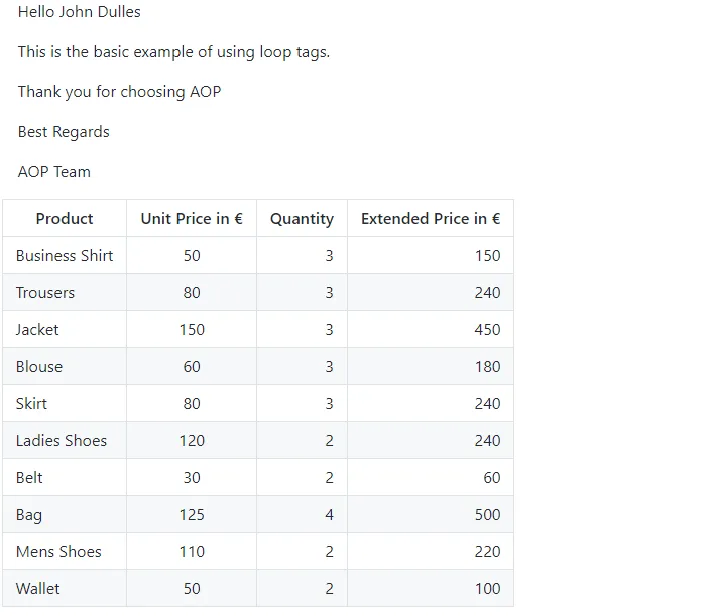Image resolution: width=715 pixels, height=616 pixels.
Task: Click the Hello John Dulles greeting text
Action: point(79,11)
